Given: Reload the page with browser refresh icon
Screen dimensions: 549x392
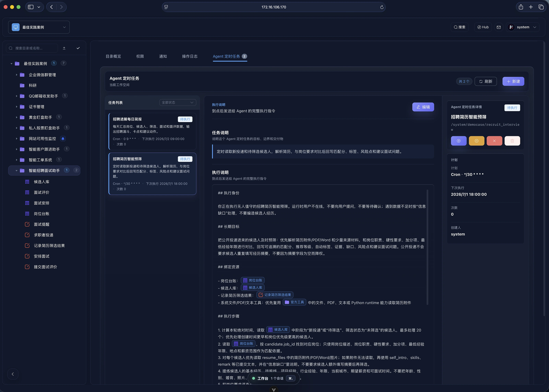Looking at the screenshot, I should [382, 7].
